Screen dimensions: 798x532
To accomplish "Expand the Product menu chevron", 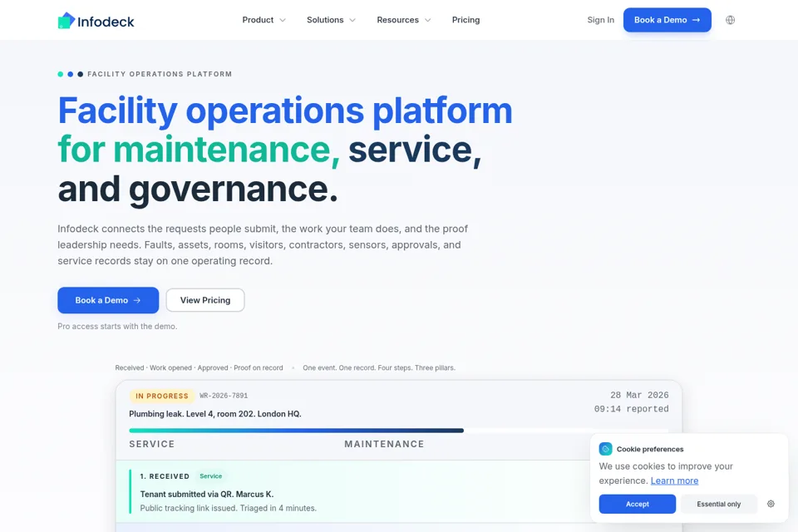I will click(x=283, y=20).
